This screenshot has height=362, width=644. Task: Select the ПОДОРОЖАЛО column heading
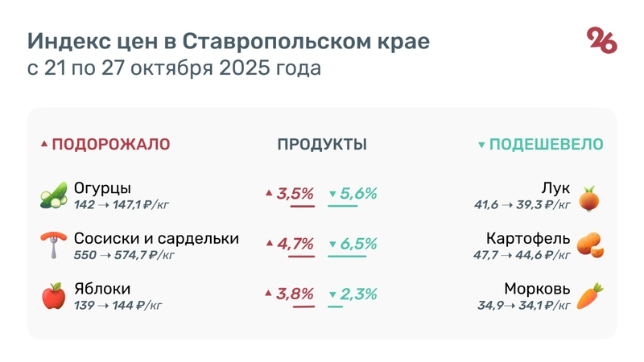tap(111, 145)
